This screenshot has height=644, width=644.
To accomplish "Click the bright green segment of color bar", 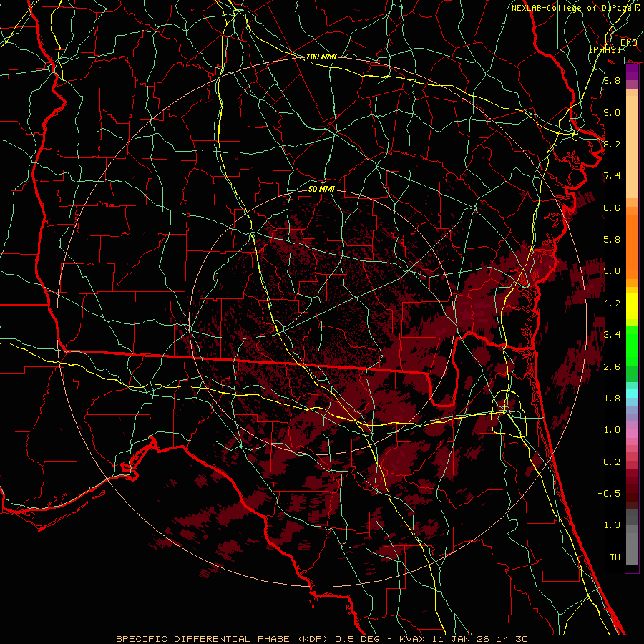I will (632, 345).
